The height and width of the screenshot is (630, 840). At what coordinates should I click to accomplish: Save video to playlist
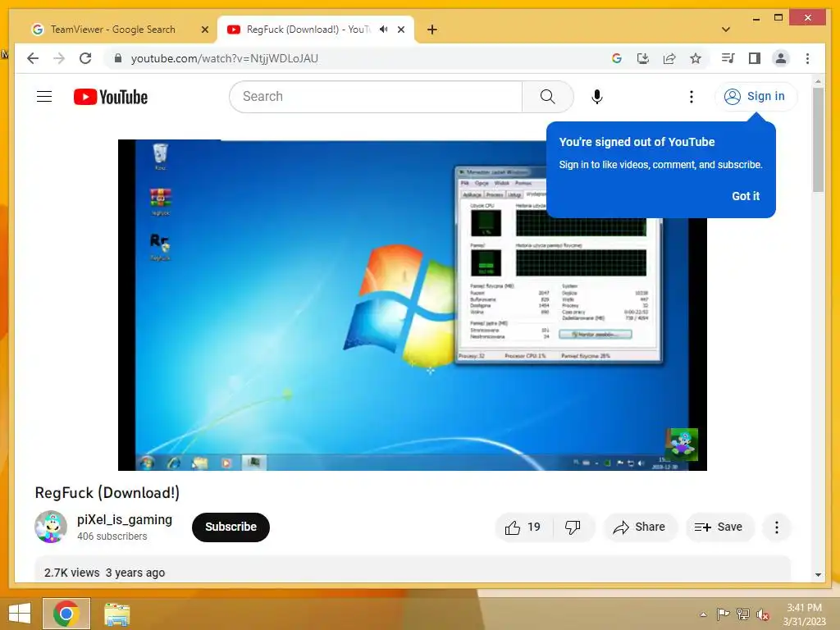[x=719, y=527]
